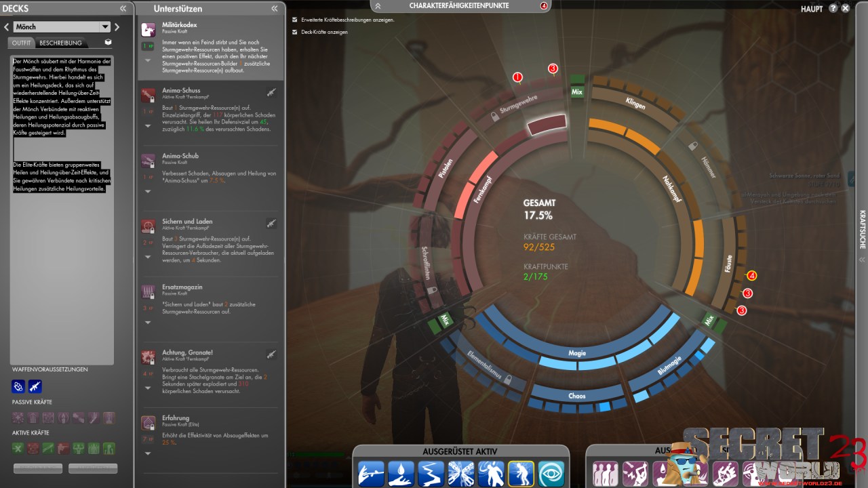Switch to the Outfit tab
The width and height of the screenshot is (868, 488).
(x=22, y=43)
